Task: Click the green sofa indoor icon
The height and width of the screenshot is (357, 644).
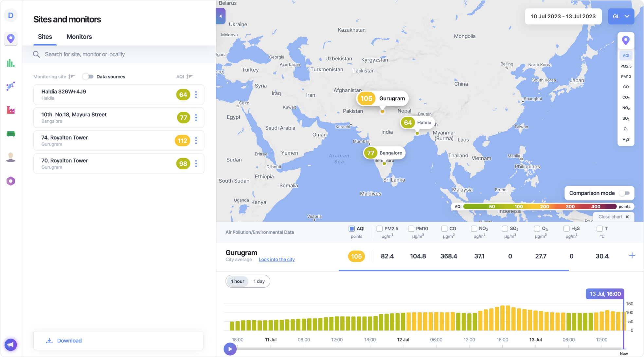Action: (x=11, y=134)
